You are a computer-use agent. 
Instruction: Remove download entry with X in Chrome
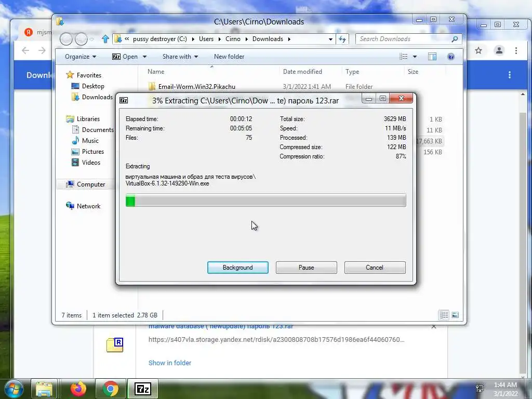434,326
